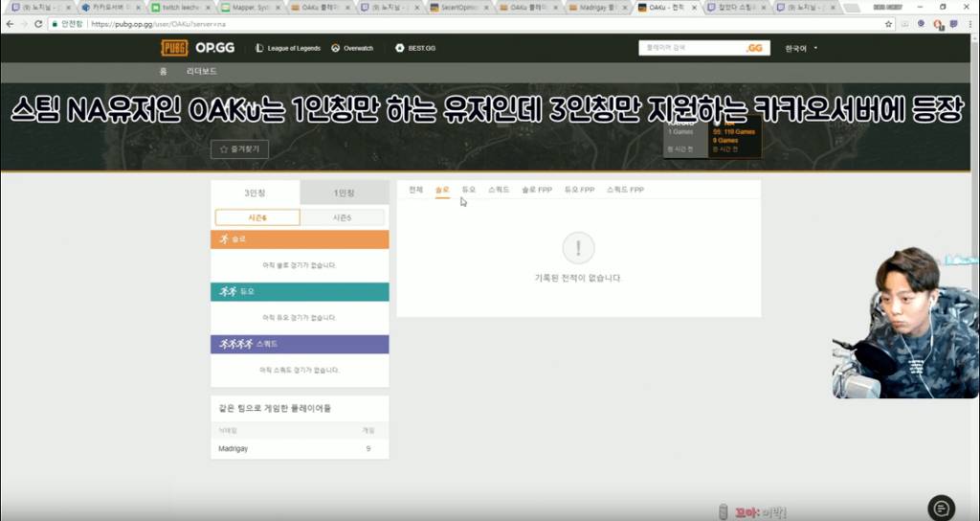980x521 pixels.
Task: Click the OP.GG logo text
Action: (x=214, y=48)
